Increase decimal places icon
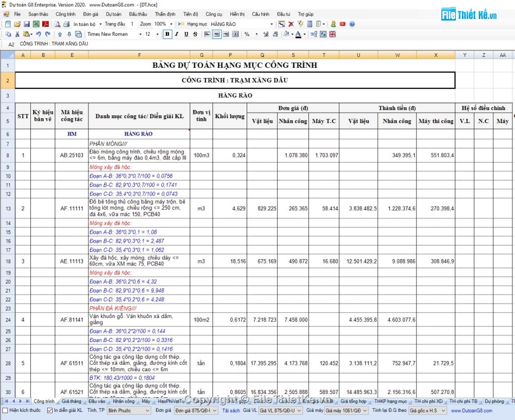Image resolution: width=515 pixels, height=420 pixels. coord(266,34)
